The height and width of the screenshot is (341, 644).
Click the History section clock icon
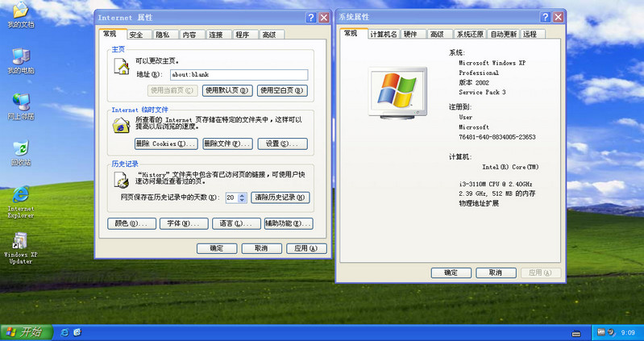click(121, 180)
